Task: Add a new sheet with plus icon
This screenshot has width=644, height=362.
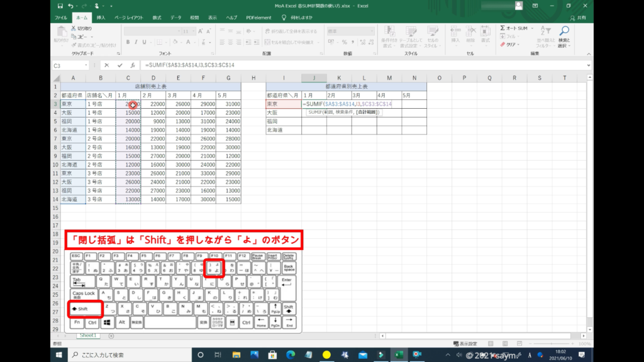Action: [111, 336]
